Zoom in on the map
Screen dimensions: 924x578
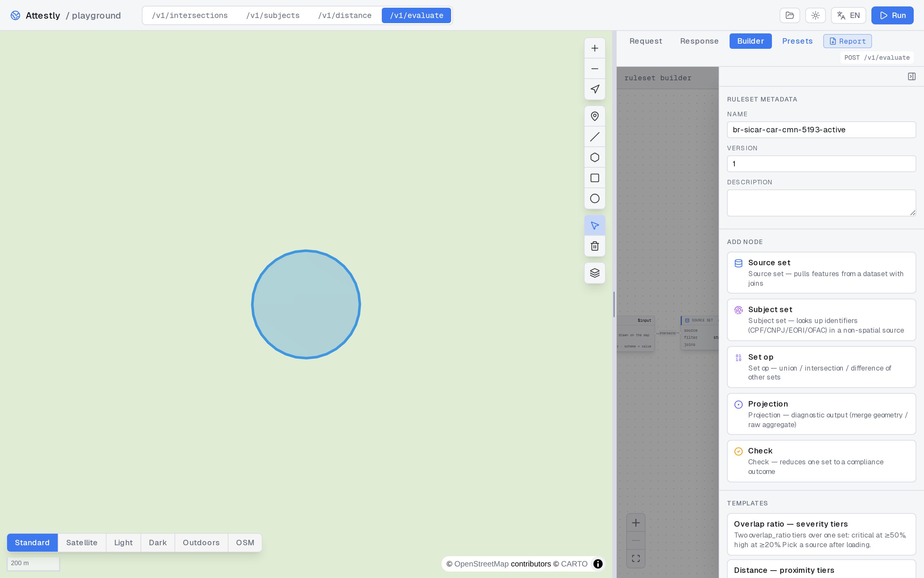click(595, 48)
